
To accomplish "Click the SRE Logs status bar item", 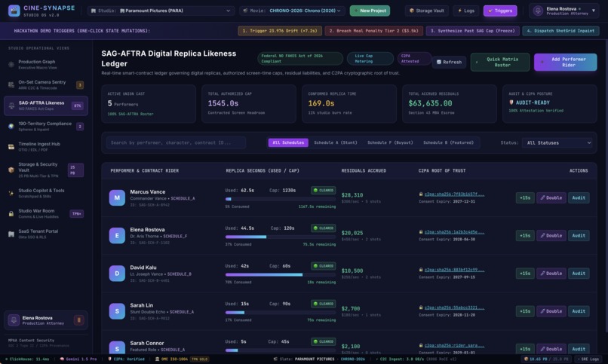I will (x=588, y=359).
